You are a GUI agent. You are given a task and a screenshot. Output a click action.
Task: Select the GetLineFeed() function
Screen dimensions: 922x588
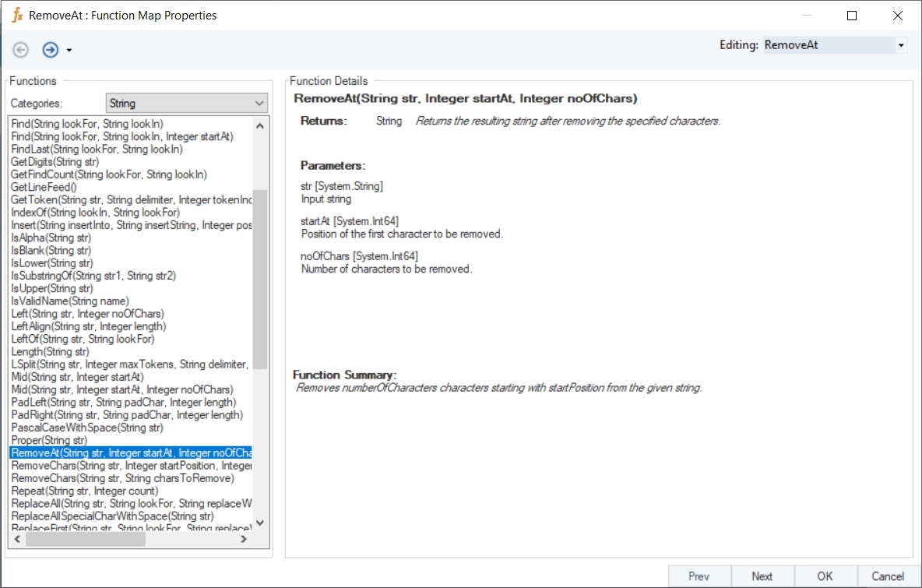(44, 187)
